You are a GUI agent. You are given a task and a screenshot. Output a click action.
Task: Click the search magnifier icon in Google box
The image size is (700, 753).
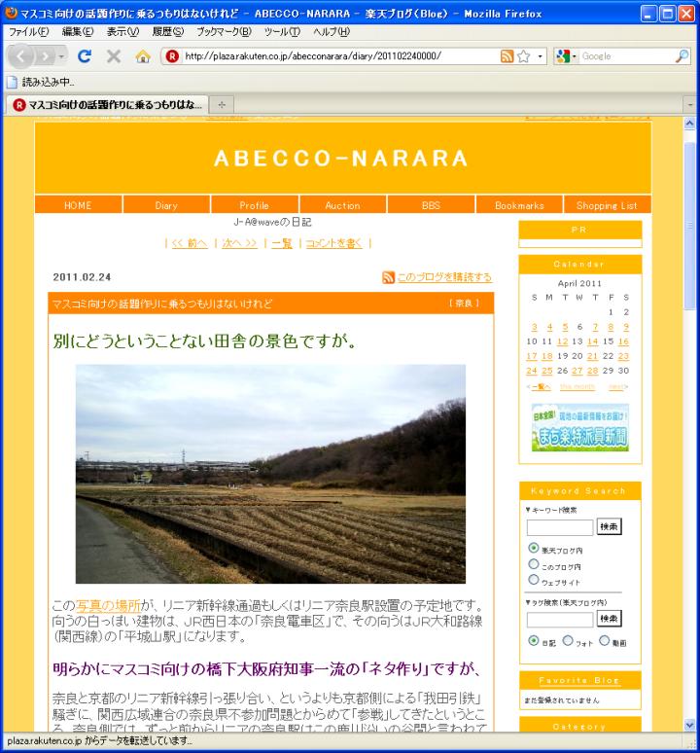coord(682,56)
